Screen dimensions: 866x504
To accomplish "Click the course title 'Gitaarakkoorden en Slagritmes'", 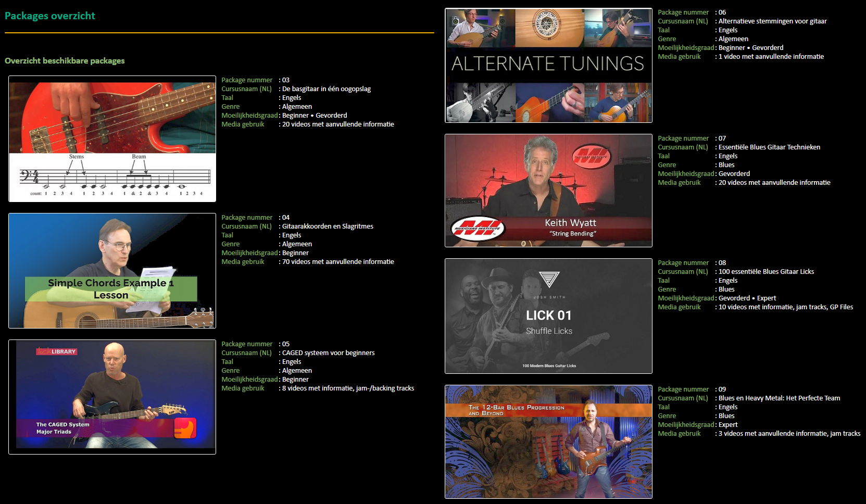I will click(328, 226).
